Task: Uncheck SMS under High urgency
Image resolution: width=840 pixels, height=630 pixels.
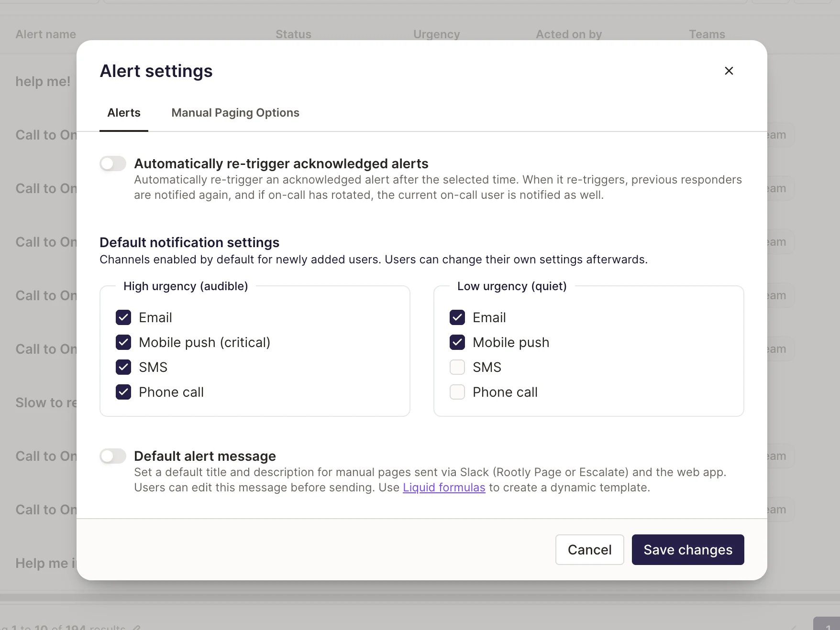Action: 123,367
